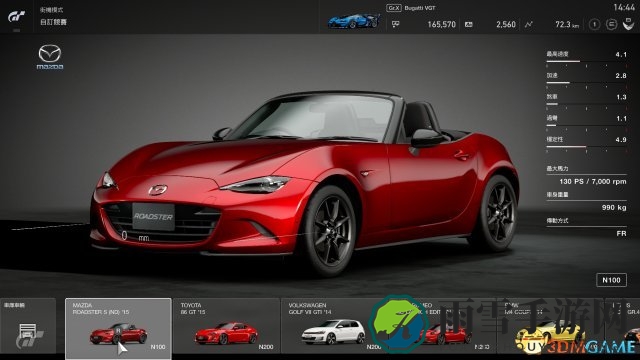The height and width of the screenshot is (360, 640).
Task: Click the distance graph icon beside 72.3 km
Action: [x=529, y=24]
